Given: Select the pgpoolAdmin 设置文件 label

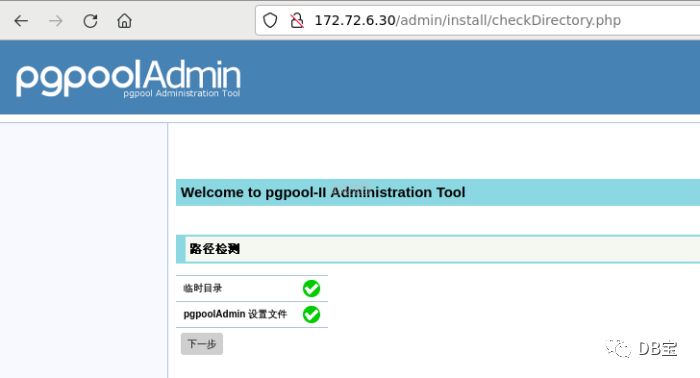Looking at the screenshot, I should tap(235, 314).
